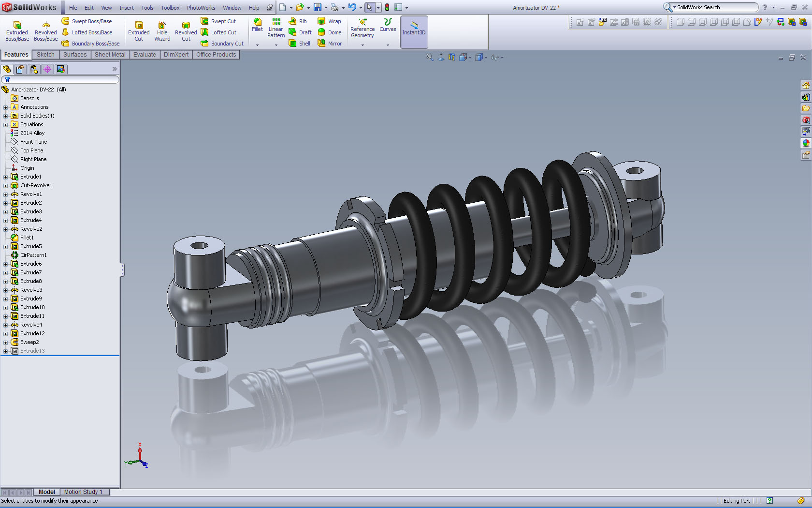Screen dimensions: 812x508
Task: Open the Fillet dropdown arrow
Action: pyautogui.click(x=258, y=45)
